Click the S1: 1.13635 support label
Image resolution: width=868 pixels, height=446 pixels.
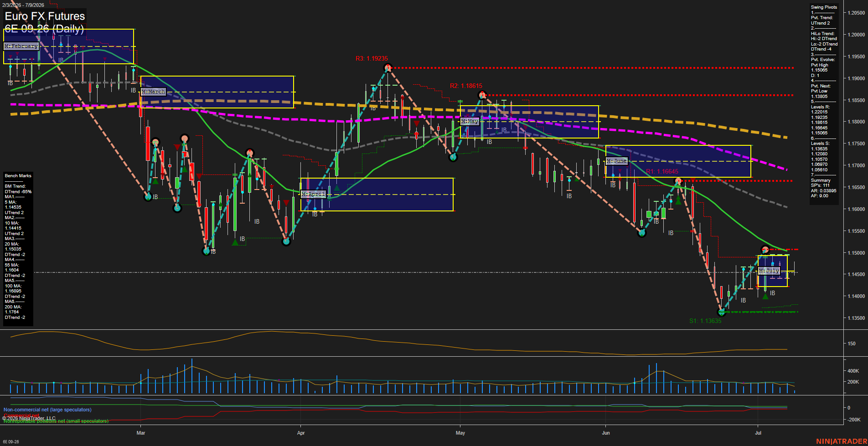pos(705,321)
